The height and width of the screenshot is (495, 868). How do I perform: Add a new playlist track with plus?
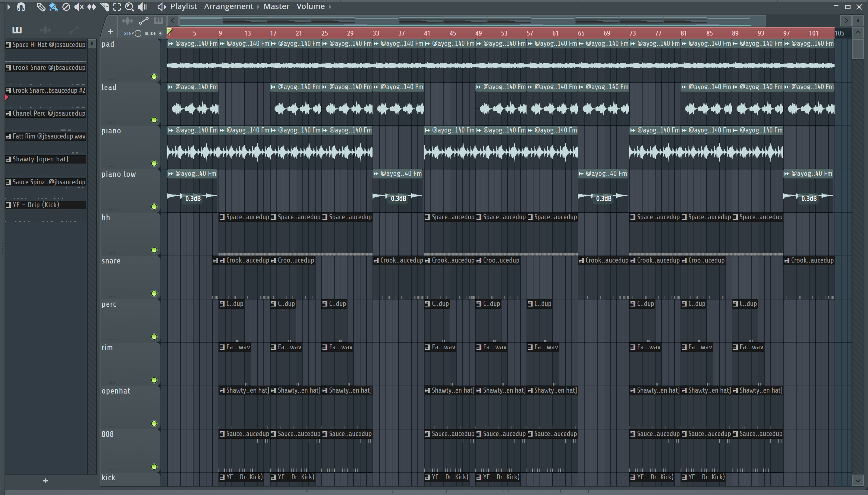coord(110,32)
